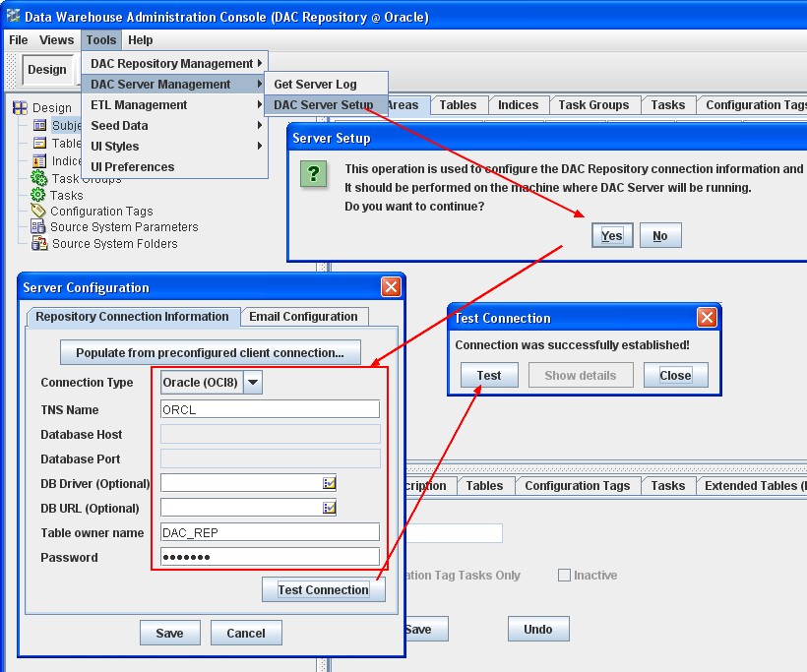Viewport: 807px width, 672px height.
Task: Open the Extended Tables tab
Action: [753, 486]
